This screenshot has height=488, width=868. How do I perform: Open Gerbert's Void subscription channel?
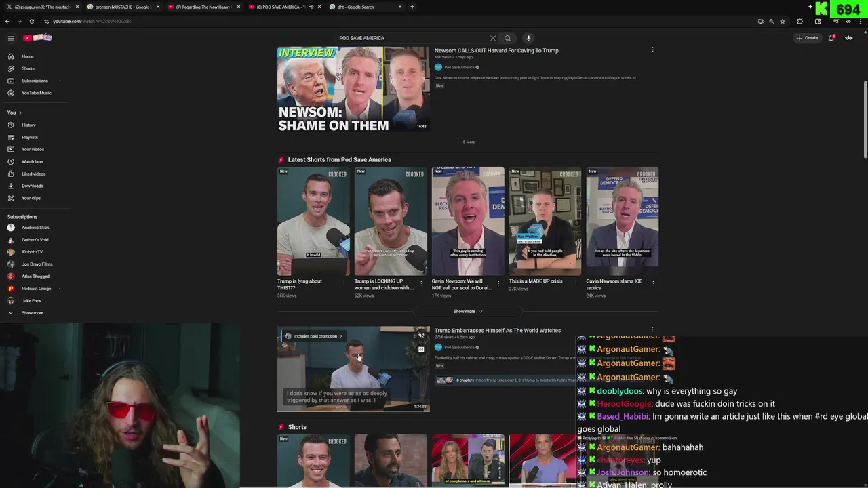click(x=34, y=240)
